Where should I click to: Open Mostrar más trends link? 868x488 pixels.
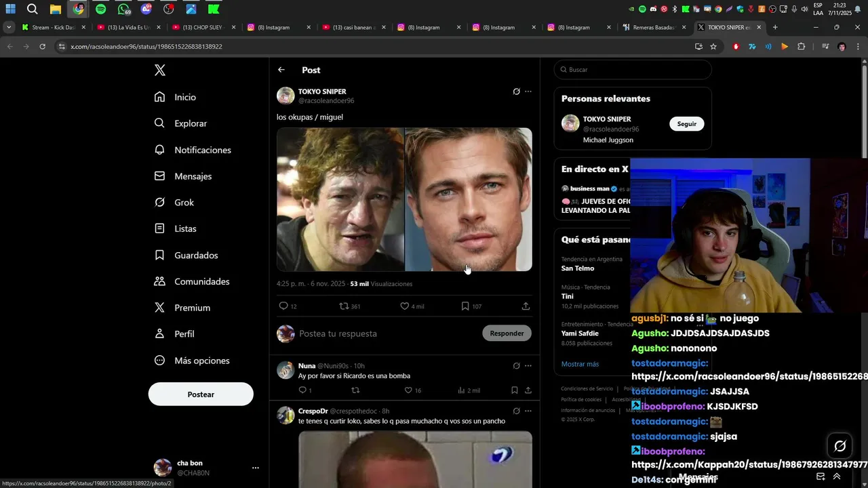tap(580, 364)
